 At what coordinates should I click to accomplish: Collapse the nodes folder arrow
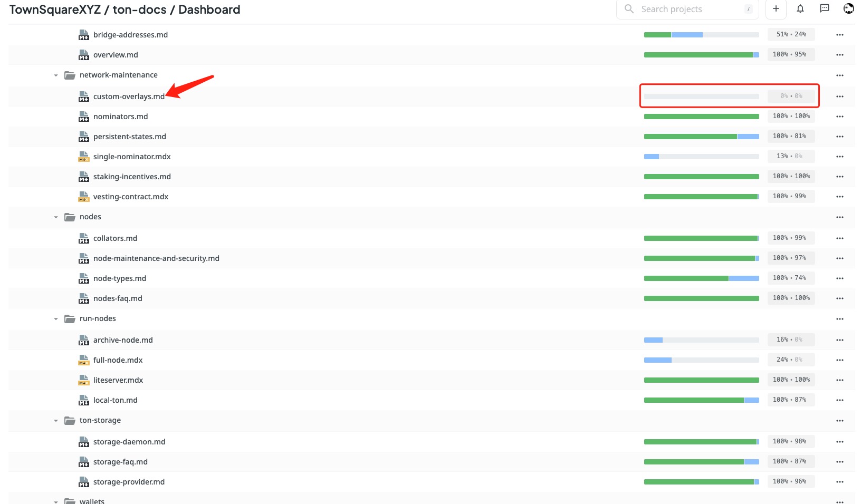click(56, 217)
